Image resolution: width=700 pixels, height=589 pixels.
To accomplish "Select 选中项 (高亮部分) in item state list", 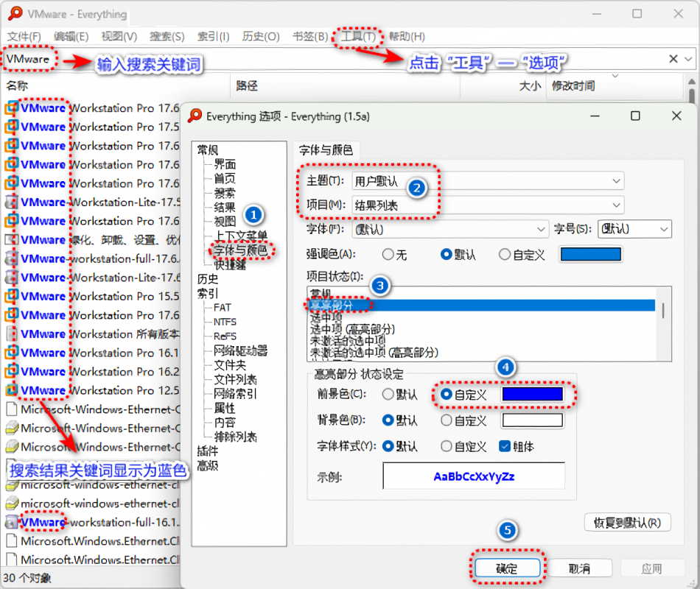I will 353,329.
